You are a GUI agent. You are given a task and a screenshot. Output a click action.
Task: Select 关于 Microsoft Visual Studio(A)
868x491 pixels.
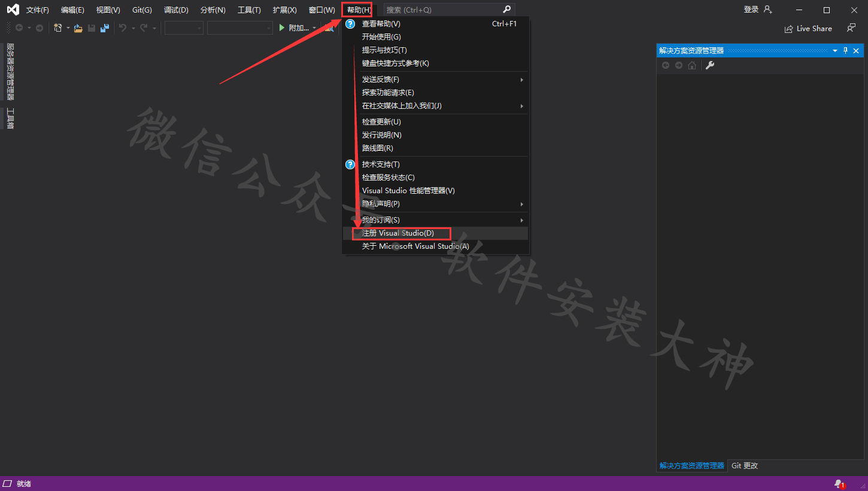(435, 246)
